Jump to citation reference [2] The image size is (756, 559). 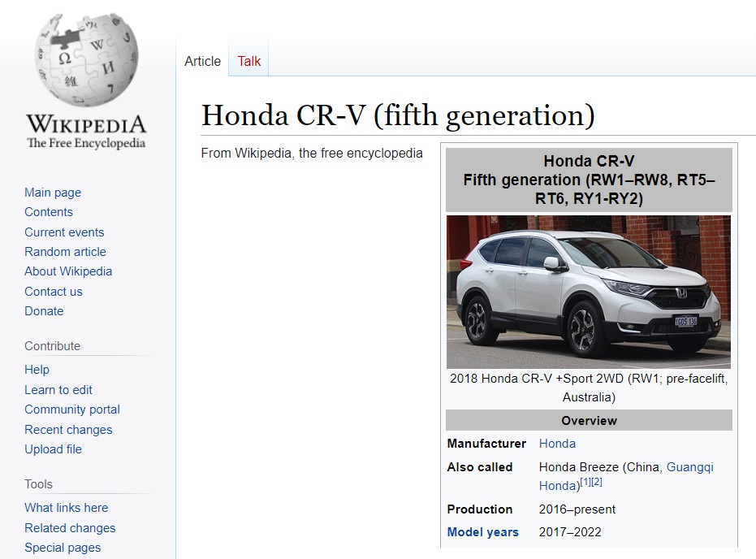(597, 482)
